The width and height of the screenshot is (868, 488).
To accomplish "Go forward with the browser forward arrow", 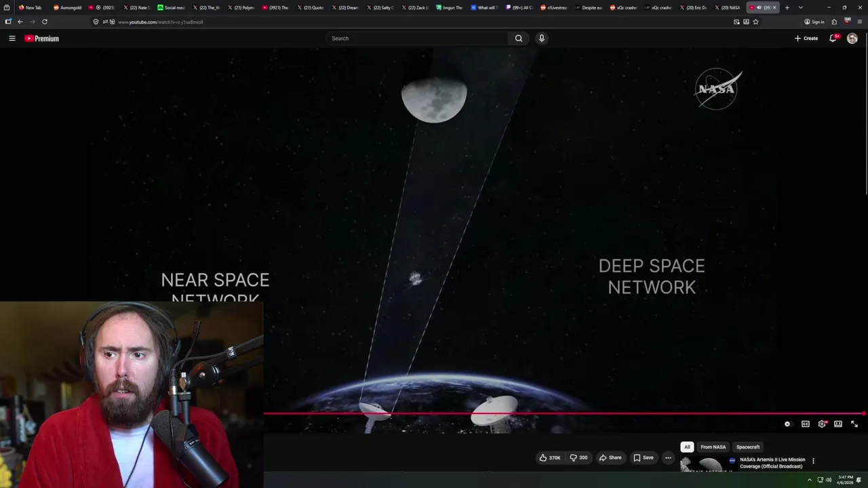I will [x=32, y=22].
